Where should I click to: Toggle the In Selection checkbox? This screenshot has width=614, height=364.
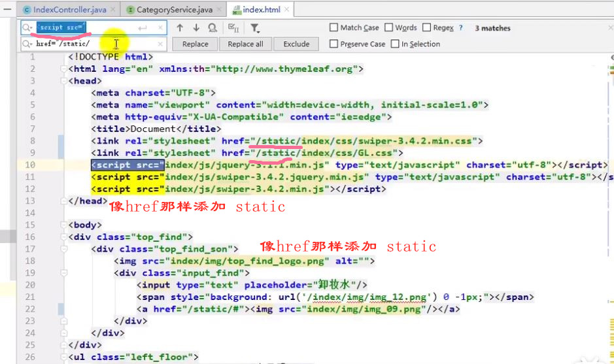click(395, 44)
